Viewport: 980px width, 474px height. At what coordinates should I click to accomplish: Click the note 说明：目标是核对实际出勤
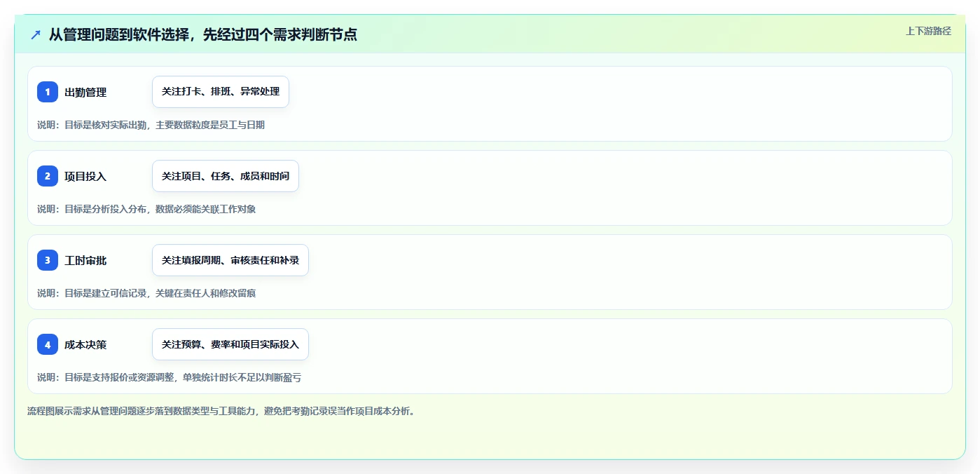(151, 125)
